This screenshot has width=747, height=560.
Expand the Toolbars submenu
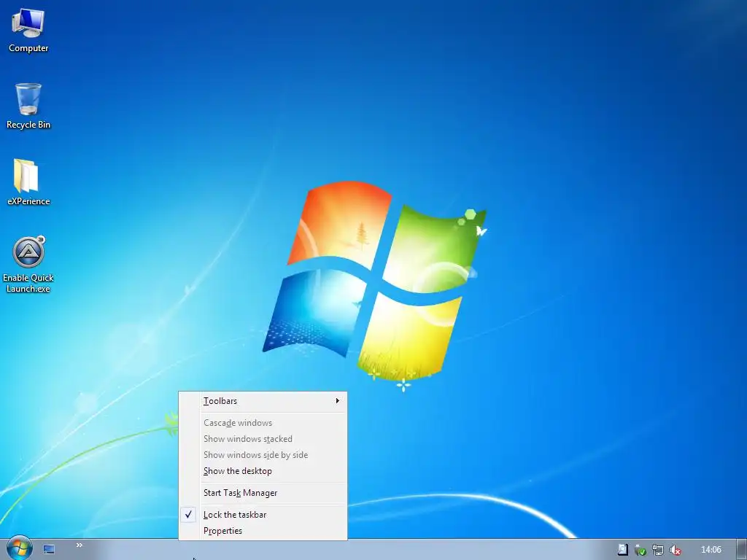(x=263, y=401)
